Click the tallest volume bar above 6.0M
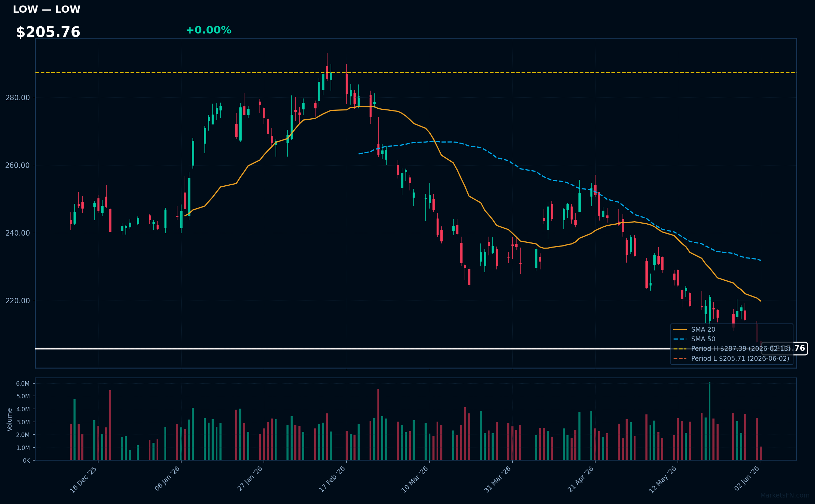 tap(709, 421)
